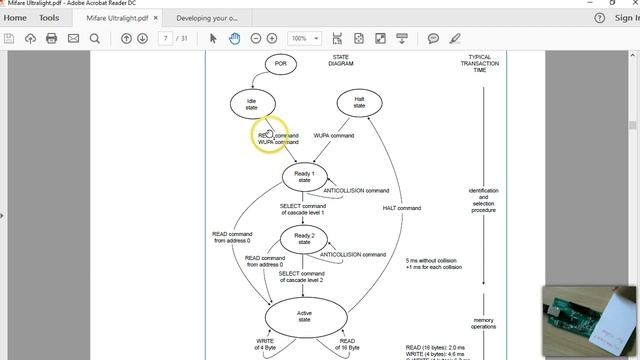Click the 'POR' label in diagram

tap(280, 64)
